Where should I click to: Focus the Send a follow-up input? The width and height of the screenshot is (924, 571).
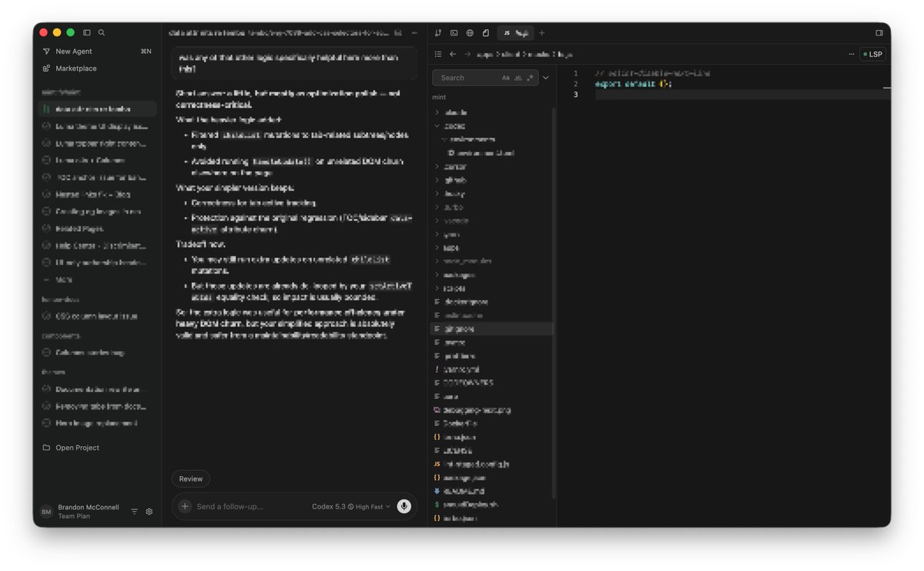click(229, 506)
